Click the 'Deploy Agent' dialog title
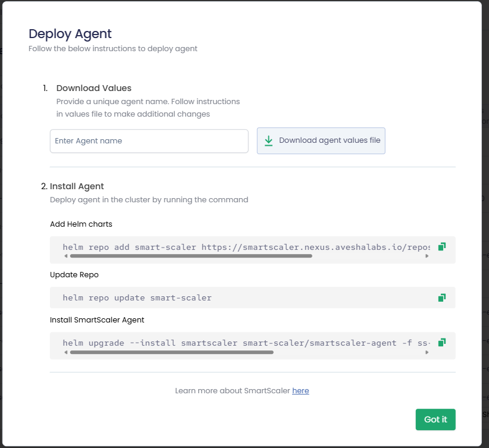 (x=70, y=34)
